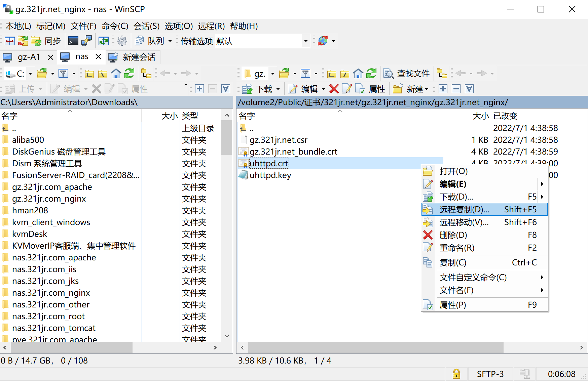588x381 pixels.
Task: Open the 队列 queue button
Action: (x=149, y=41)
